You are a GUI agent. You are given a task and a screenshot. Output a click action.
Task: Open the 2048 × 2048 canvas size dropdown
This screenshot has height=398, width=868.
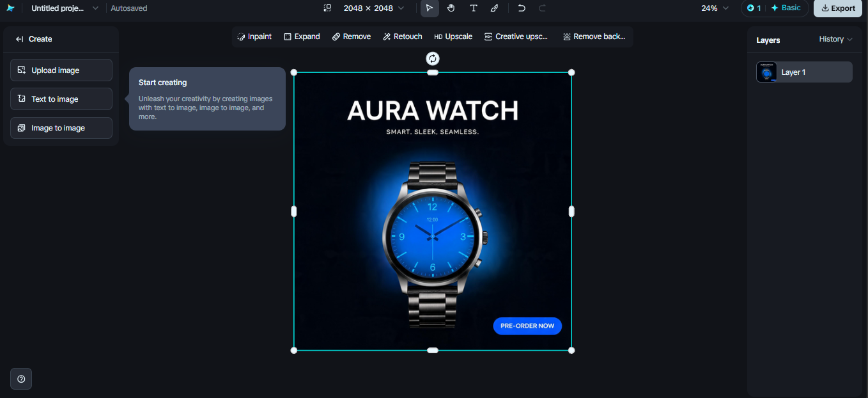373,8
